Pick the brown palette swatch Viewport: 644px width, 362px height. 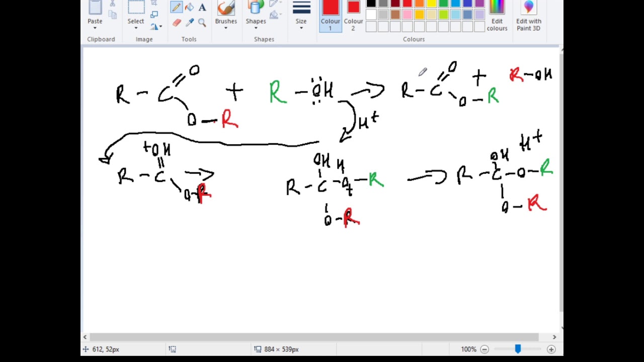pyautogui.click(x=395, y=15)
